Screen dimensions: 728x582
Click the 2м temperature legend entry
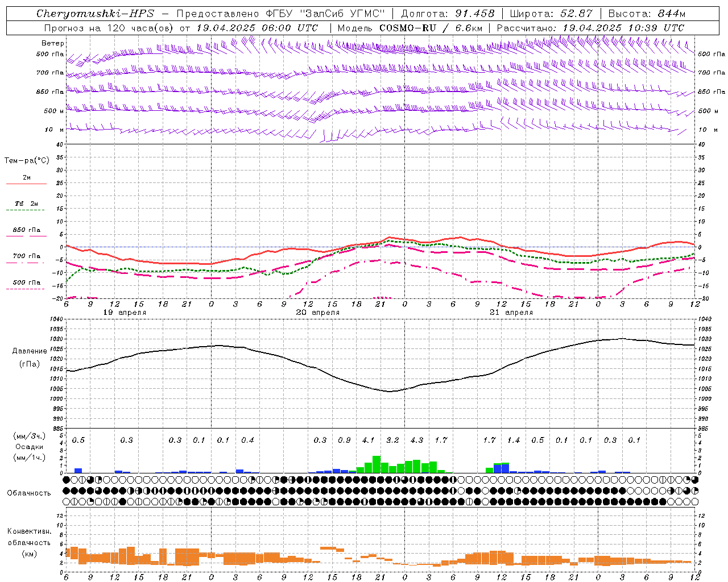click(x=27, y=178)
